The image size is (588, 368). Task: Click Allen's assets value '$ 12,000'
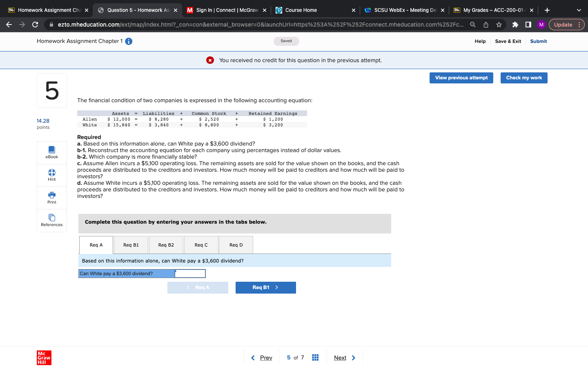[x=119, y=119]
